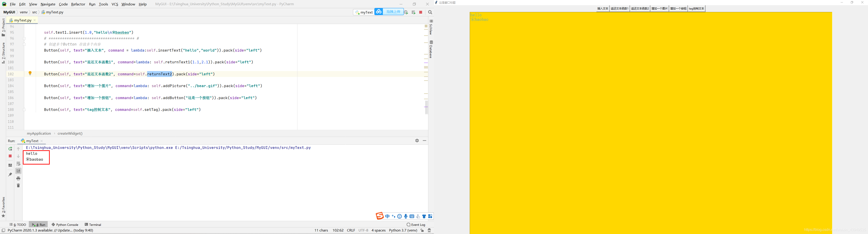Click 返还文本函数1 button in Tk window

point(619,9)
